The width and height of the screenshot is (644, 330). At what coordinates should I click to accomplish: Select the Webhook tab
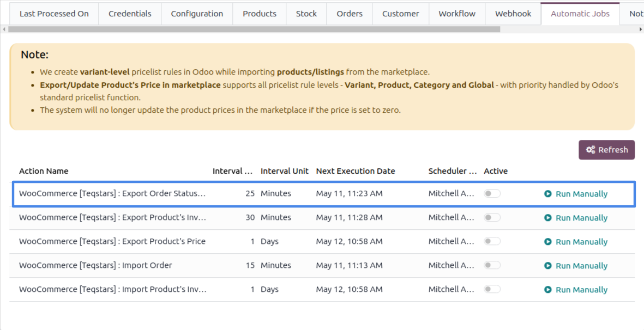[x=513, y=14]
